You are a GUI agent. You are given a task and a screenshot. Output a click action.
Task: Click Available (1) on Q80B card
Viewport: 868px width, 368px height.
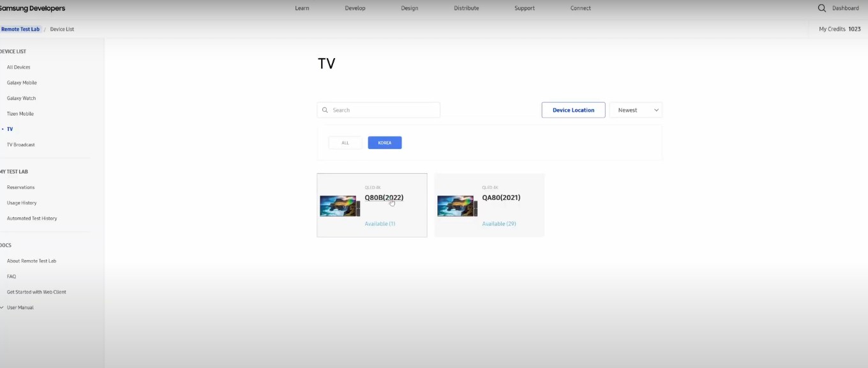coord(380,224)
